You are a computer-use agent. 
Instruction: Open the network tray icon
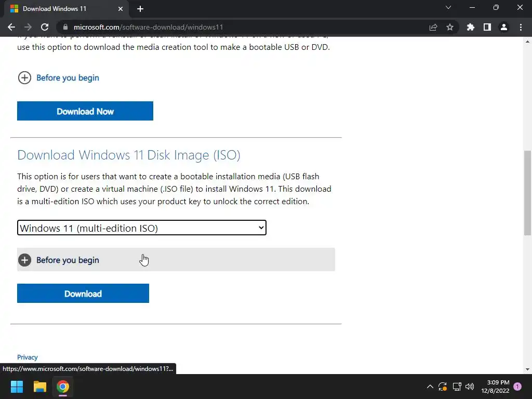pos(457,387)
